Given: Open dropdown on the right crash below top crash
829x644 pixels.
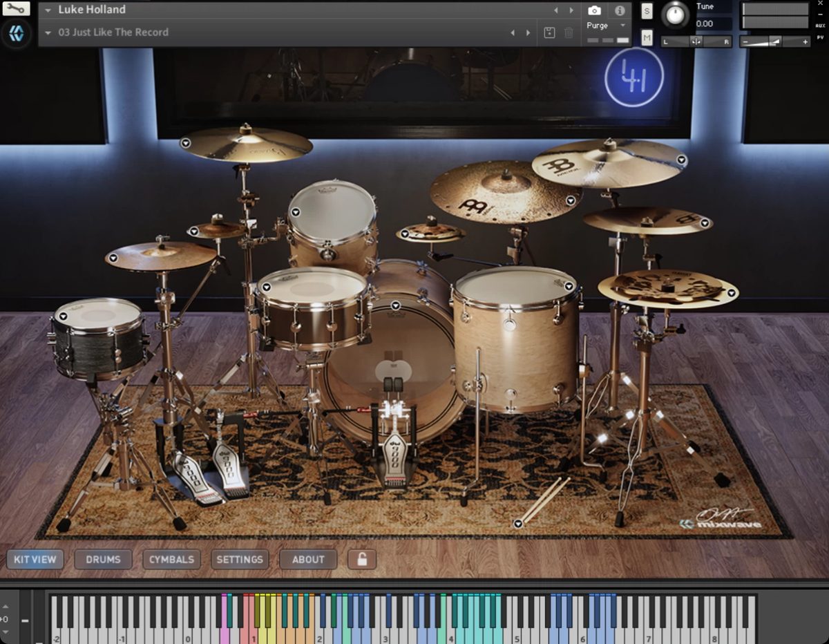Looking at the screenshot, I should click(x=705, y=223).
